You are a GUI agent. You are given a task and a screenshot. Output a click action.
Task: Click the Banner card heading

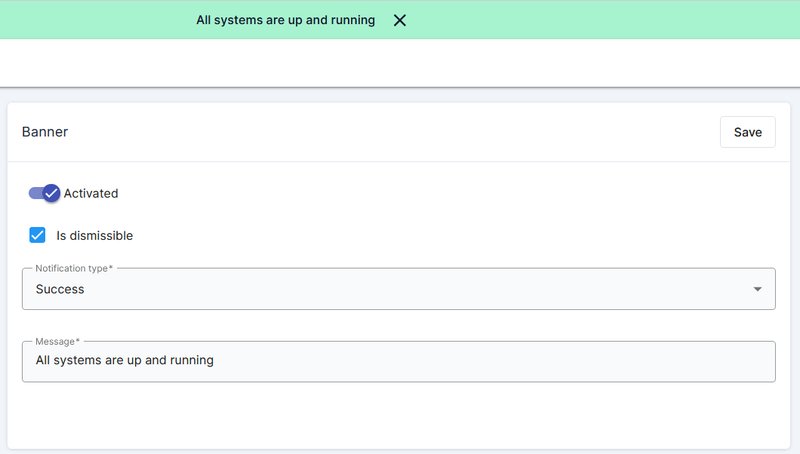pos(45,132)
